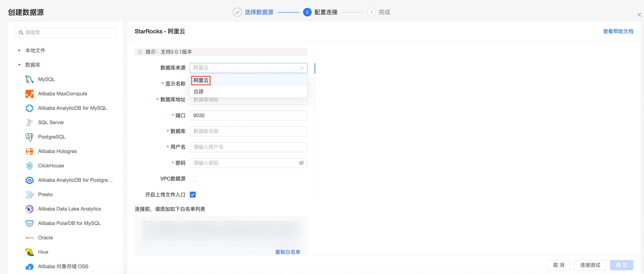Focus the 请搜索 search box
The width and height of the screenshot is (644, 274).
pos(66,33)
